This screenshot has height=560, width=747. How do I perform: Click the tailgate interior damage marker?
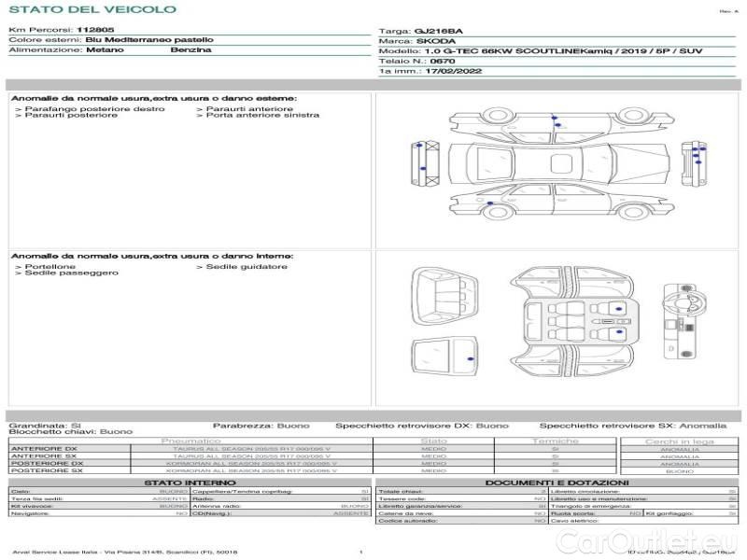point(472,359)
